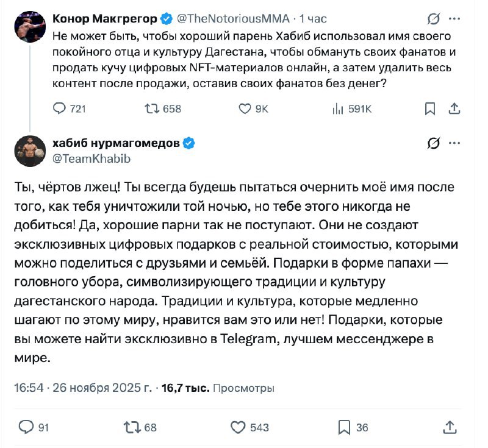Open the more options menu on McGregor's tweet
The image size is (488, 448).
[454, 18]
